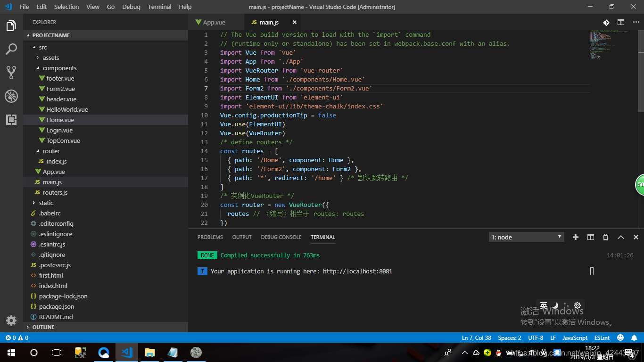Open the View menu
Viewport: 644px width, 362px height.
coord(93,7)
